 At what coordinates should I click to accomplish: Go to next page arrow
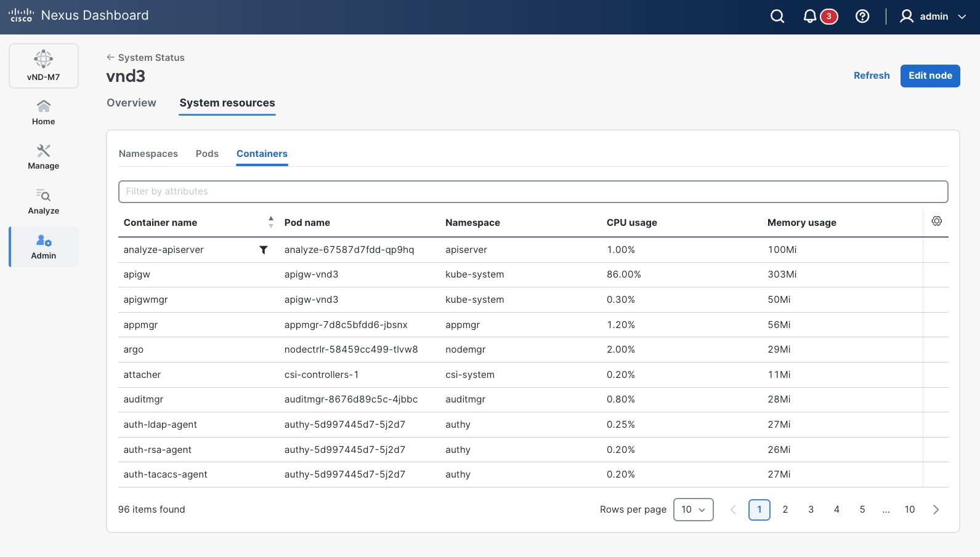pyautogui.click(x=936, y=510)
